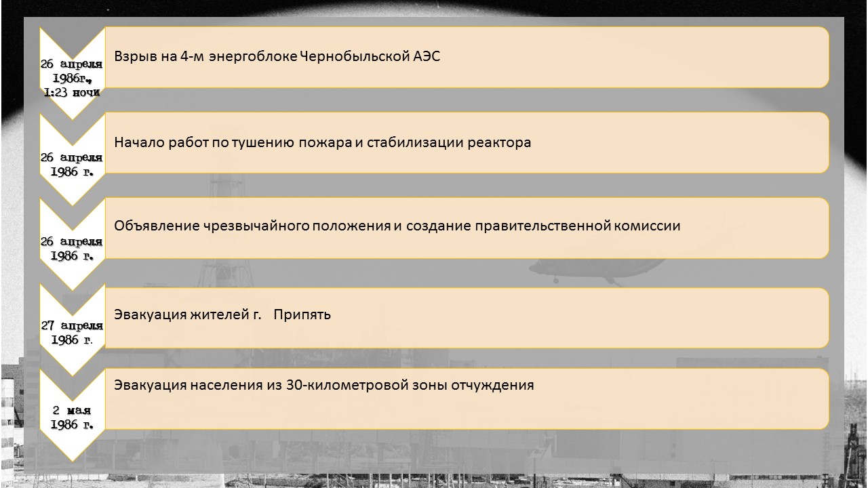Select the date label "27 апреля 1986 г."
The image size is (868, 488).
(x=71, y=333)
